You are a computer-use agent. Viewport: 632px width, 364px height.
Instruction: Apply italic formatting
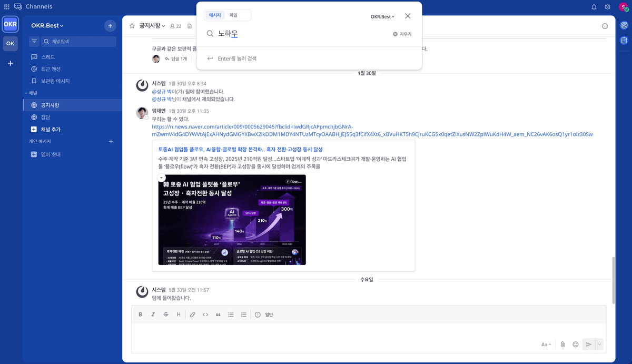pyautogui.click(x=153, y=314)
